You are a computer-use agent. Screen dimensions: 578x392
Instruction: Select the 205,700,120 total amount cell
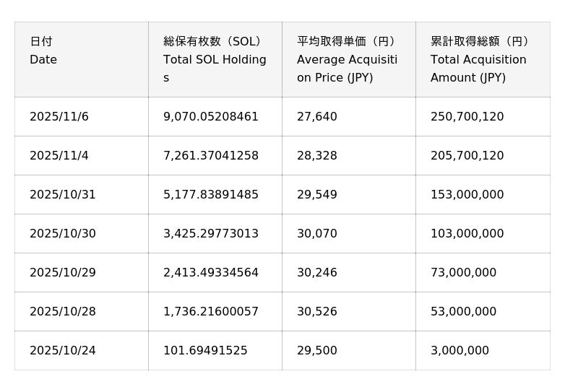coord(467,156)
